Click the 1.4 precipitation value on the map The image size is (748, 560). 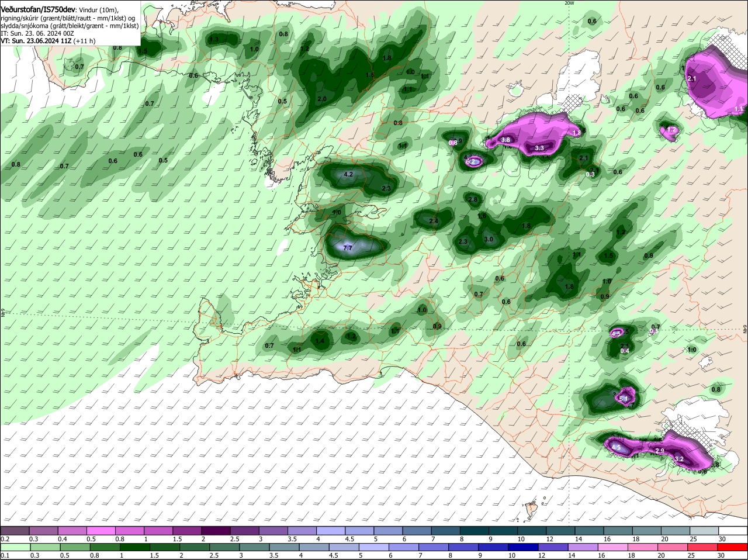coord(320,341)
